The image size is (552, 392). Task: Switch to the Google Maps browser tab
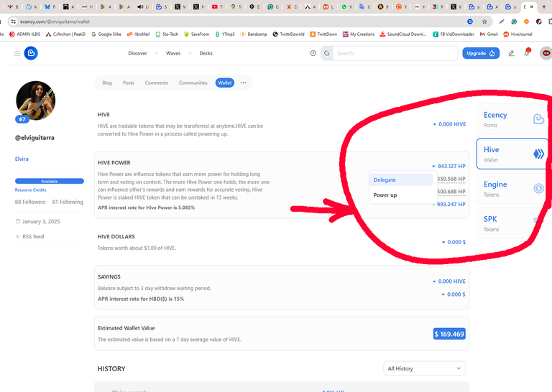point(236,6)
